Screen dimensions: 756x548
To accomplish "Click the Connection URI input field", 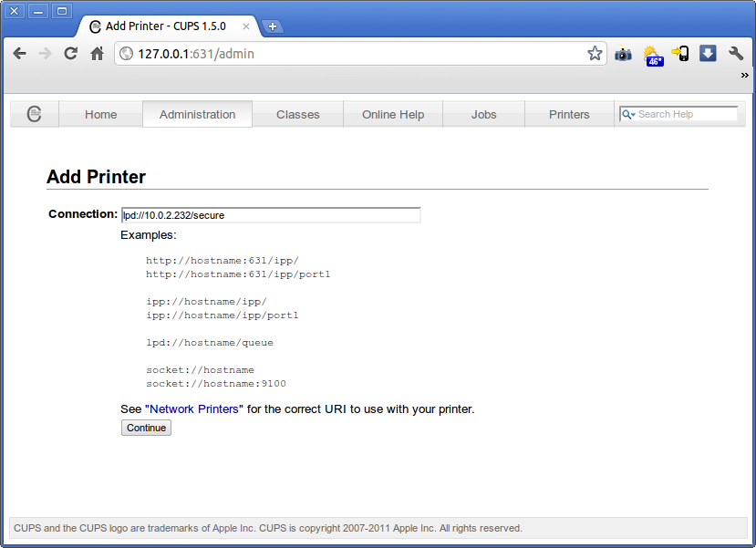I will click(270, 215).
